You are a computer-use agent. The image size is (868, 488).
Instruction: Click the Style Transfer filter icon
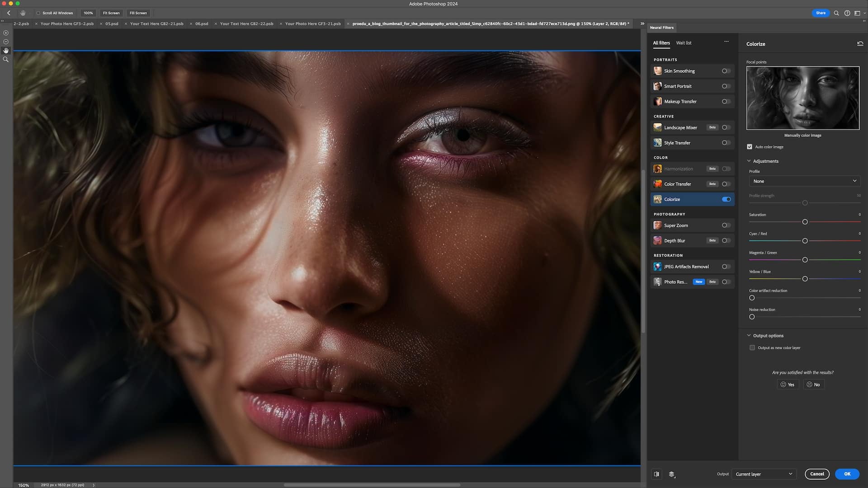pos(658,143)
